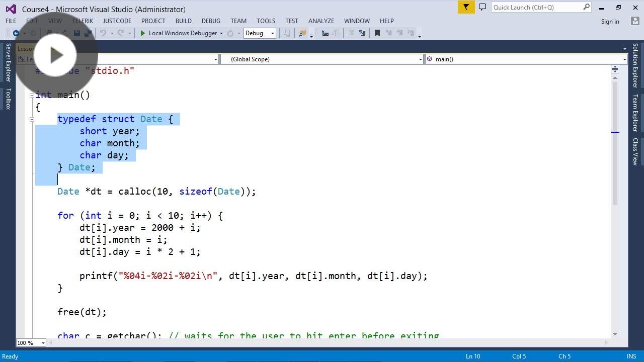The image size is (644, 362).
Task: Open notifications via the yellow flag icon
Action: click(x=465, y=8)
